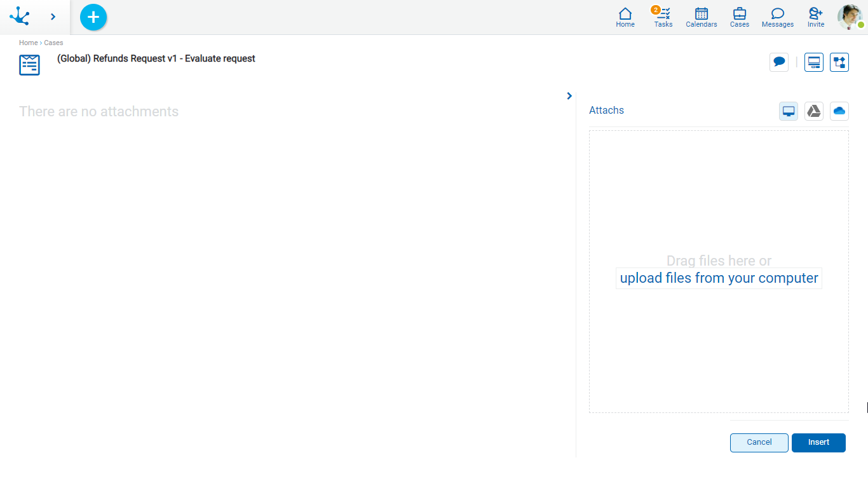Go to Home in the top navigation

coord(625,17)
